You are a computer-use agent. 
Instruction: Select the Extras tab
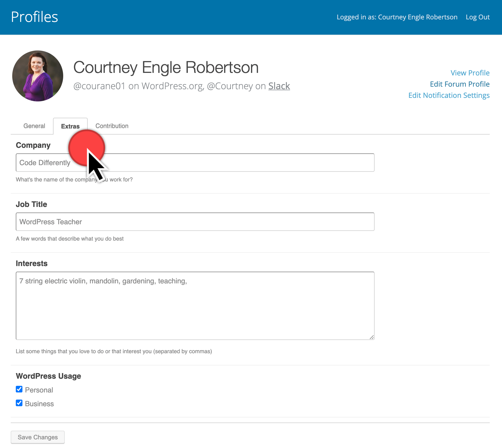[70, 126]
